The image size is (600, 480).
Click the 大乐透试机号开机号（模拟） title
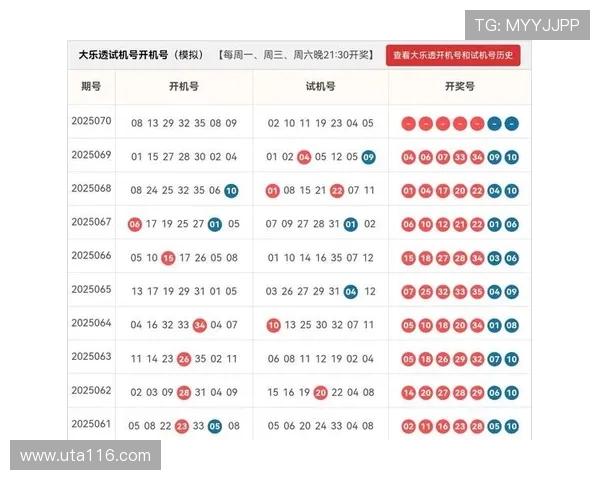141,55
